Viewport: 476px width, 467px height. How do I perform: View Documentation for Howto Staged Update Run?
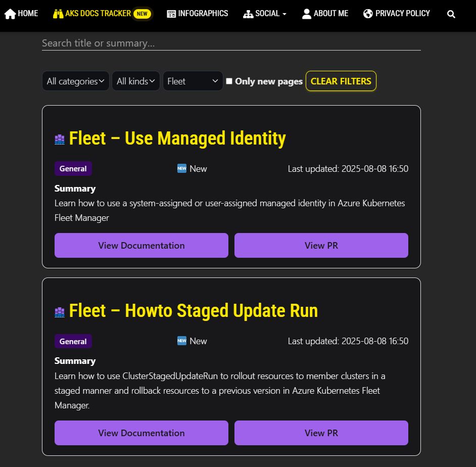click(x=141, y=433)
